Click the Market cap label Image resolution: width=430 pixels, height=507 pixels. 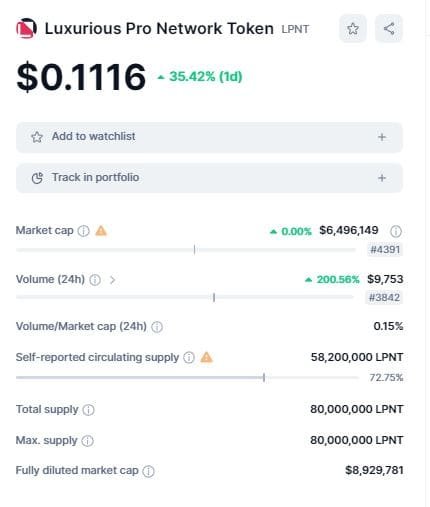pos(45,230)
